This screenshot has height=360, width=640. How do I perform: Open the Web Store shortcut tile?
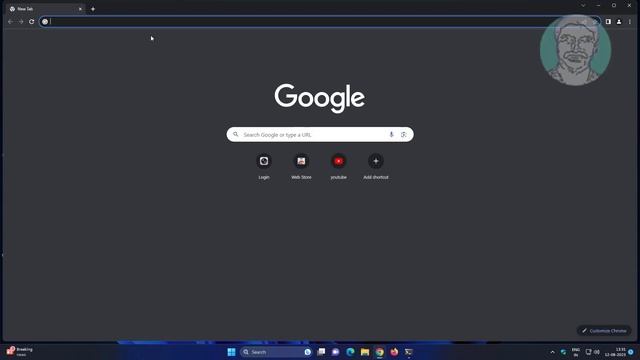point(301,167)
